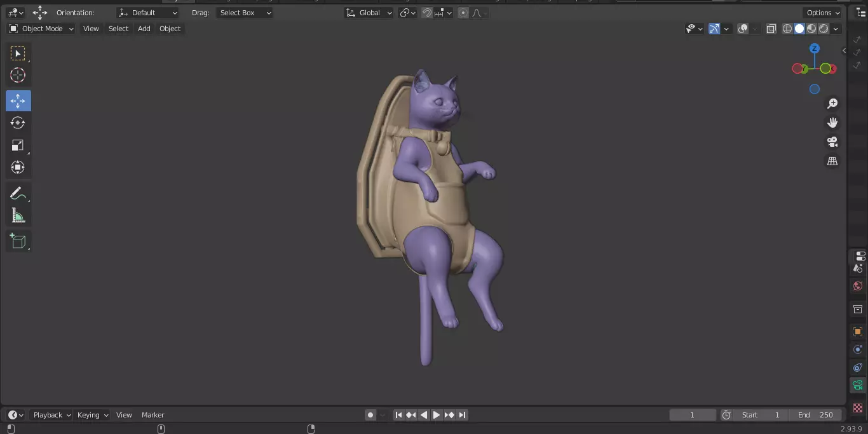Activate the Move tool
Viewport: 868px width, 434px height.
point(18,101)
